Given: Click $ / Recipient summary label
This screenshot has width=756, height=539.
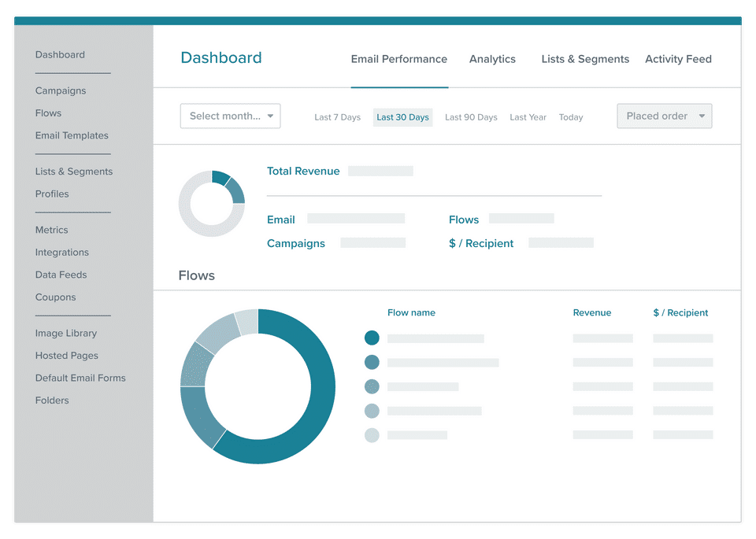Looking at the screenshot, I should point(481,244).
